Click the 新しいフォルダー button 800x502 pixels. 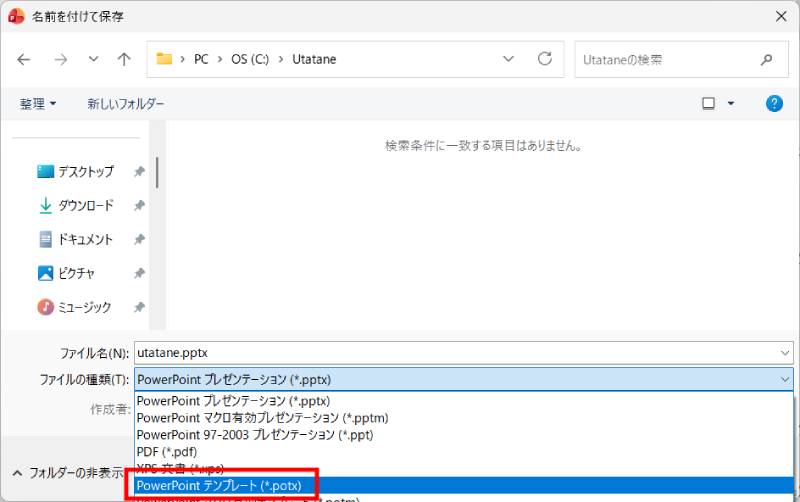pos(125,103)
